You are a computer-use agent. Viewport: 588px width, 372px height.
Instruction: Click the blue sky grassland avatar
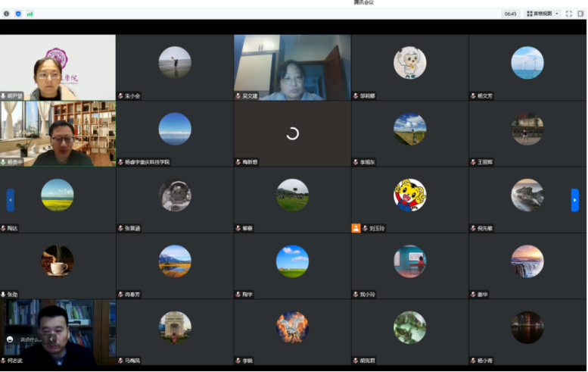click(x=292, y=261)
